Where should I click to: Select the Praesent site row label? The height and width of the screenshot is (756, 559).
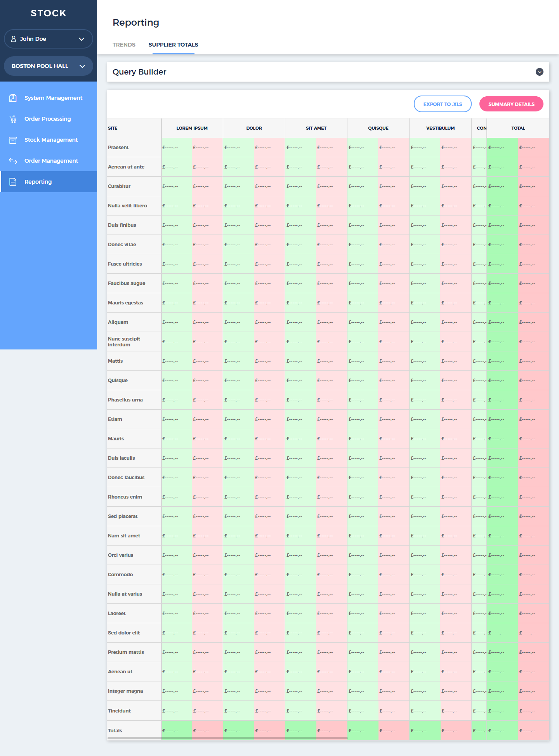point(118,148)
